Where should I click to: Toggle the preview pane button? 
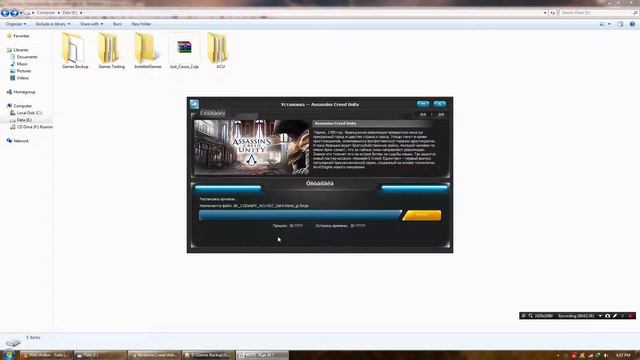(x=620, y=24)
